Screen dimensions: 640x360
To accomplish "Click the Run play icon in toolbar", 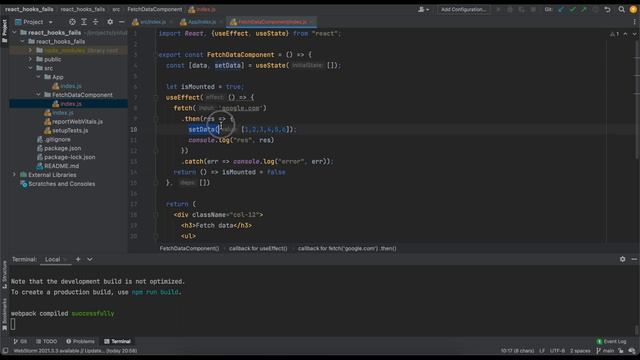I will point(498,9).
